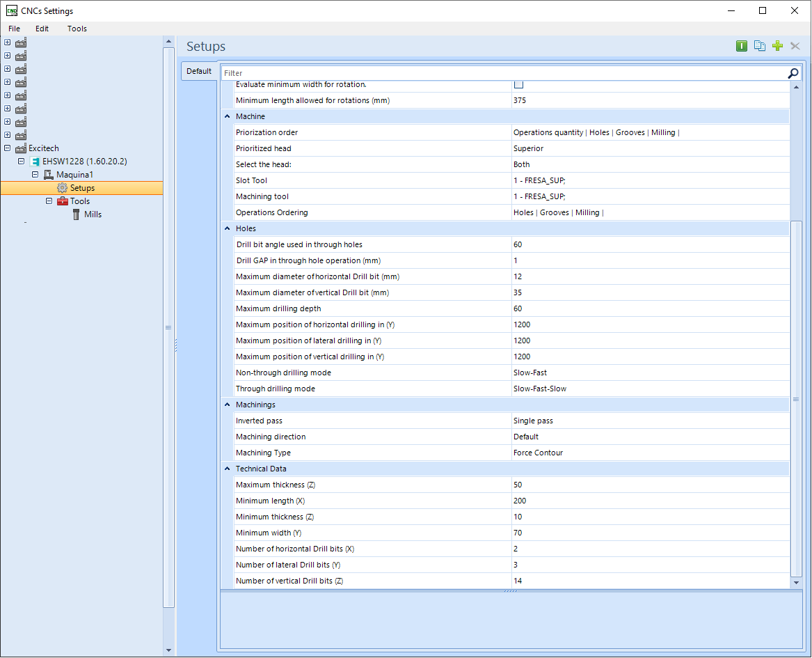Viewport: 812px width, 658px height.
Task: Click the CNCs Settings app icon in title bar
Action: tap(12, 11)
